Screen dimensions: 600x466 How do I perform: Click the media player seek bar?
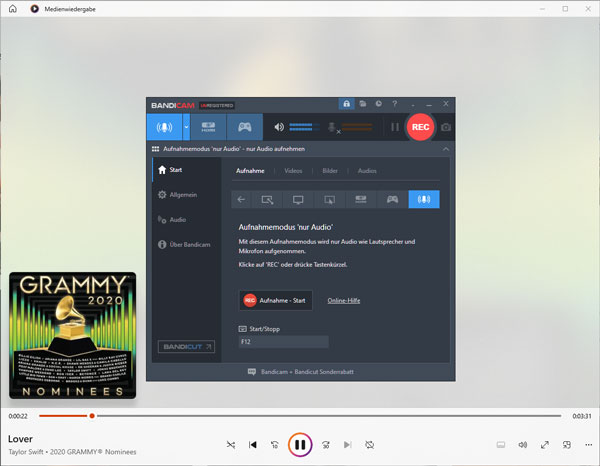(300, 416)
